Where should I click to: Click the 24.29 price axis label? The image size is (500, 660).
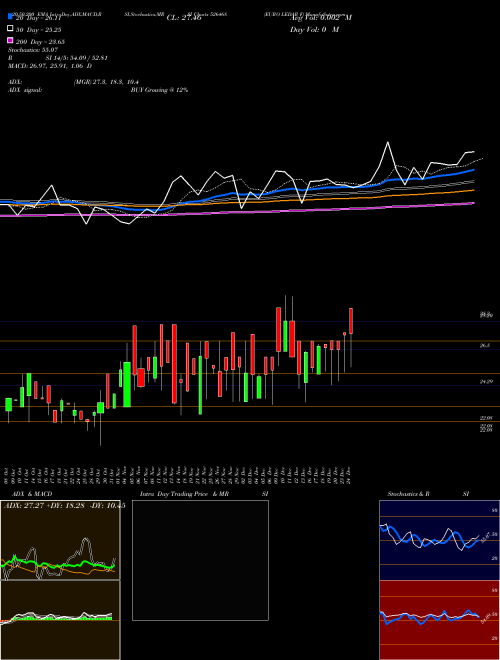coord(486,381)
